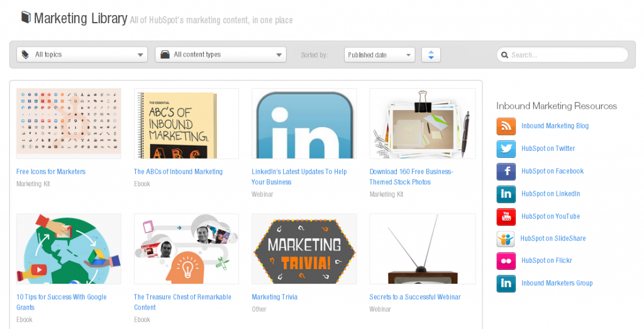The width and height of the screenshot is (644, 329).
Task: Visit Inbound Marketers Group link
Action: tap(557, 284)
